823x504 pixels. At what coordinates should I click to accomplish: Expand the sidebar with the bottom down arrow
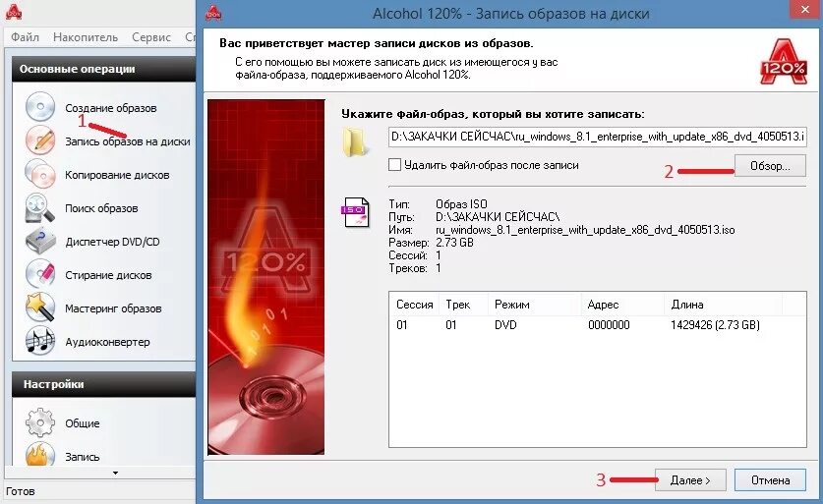115,474
